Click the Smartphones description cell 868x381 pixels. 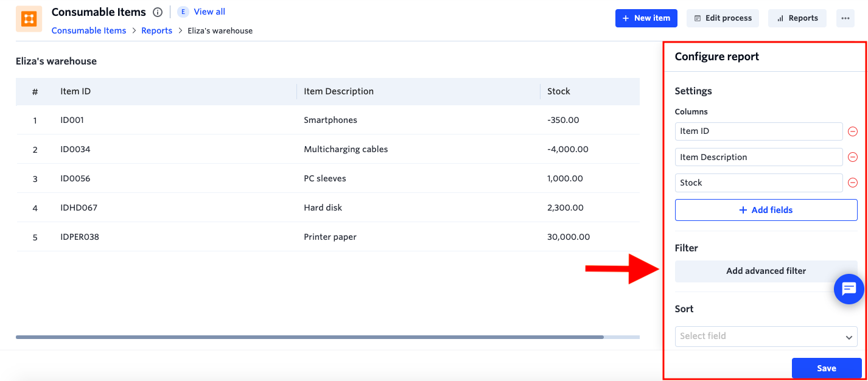pyautogui.click(x=331, y=120)
